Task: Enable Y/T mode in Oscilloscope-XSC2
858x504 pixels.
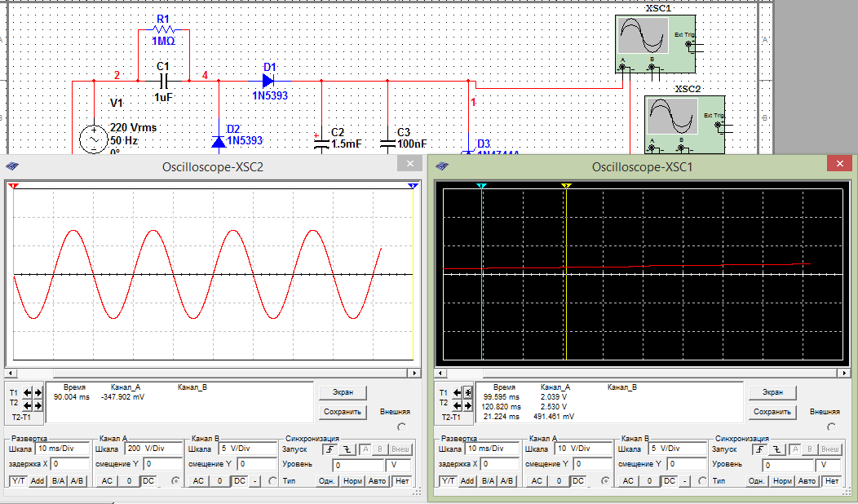Action: click(18, 481)
